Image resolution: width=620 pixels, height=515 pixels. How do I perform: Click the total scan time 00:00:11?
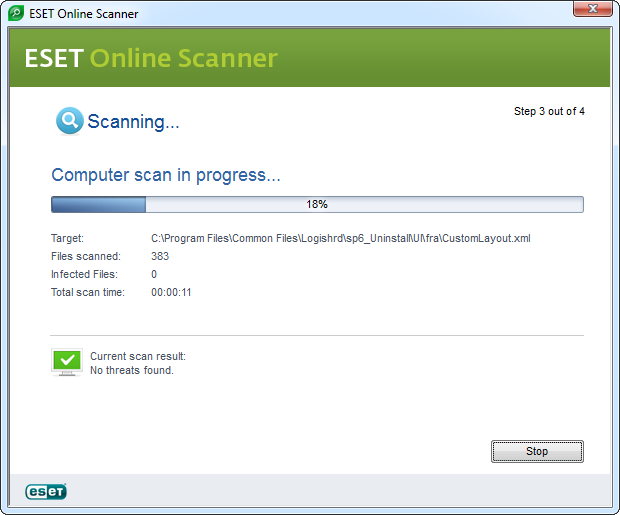(171, 292)
